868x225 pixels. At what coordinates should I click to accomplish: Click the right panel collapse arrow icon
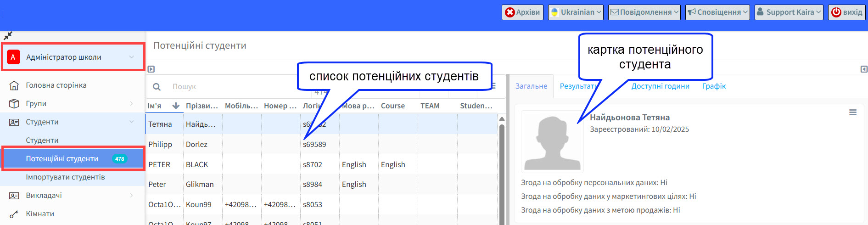point(863,69)
